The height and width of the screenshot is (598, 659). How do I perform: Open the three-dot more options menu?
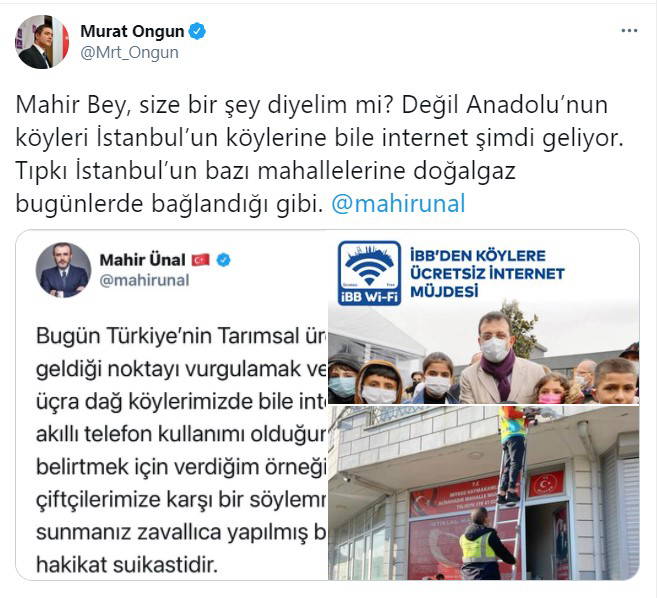click(x=629, y=31)
